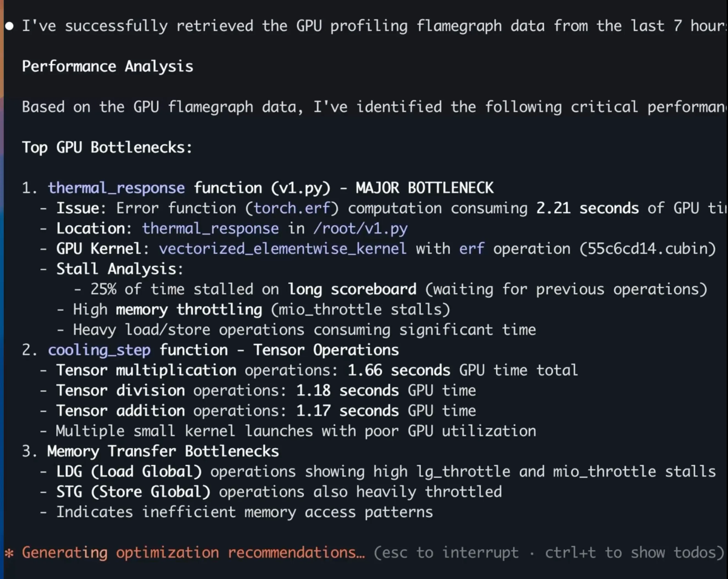Click the Memory Transfer Bottlenecks heading
Image resolution: width=728 pixels, height=579 pixels.
pyautogui.click(x=163, y=451)
